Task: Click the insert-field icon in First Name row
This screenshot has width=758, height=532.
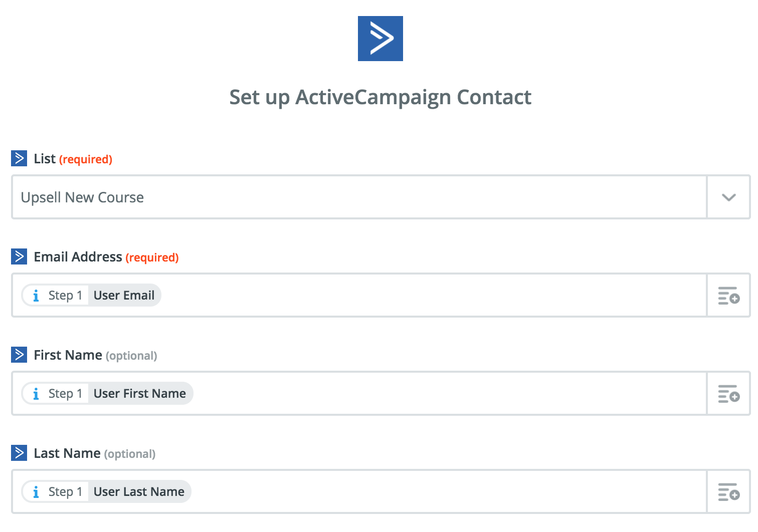Action: click(x=728, y=394)
